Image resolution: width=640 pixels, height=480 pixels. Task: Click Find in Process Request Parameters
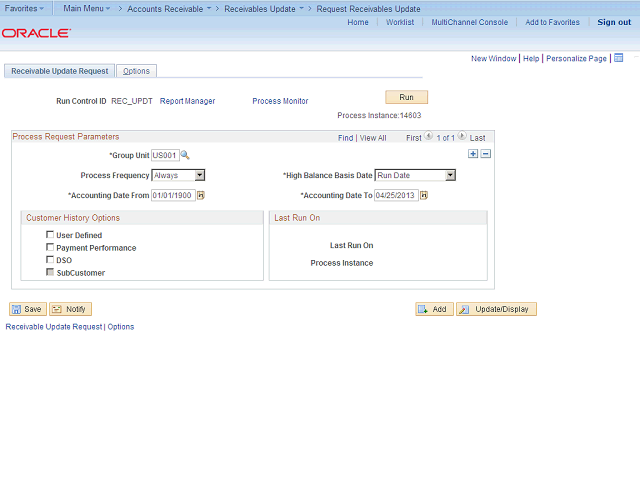click(345, 138)
